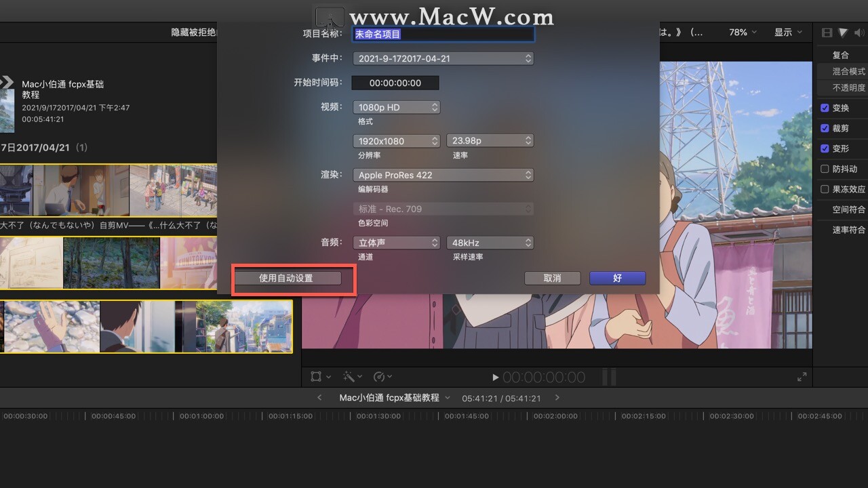Select the 复合 inspector section

coord(841,55)
